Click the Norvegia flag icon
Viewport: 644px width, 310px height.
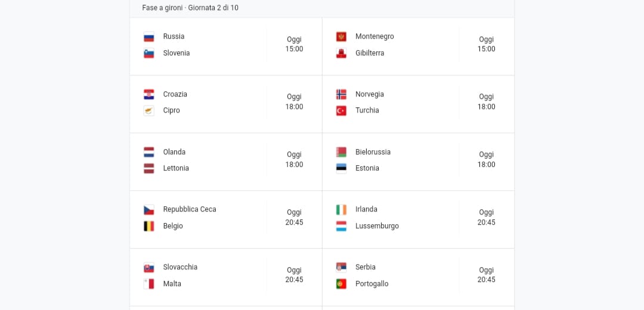341,94
